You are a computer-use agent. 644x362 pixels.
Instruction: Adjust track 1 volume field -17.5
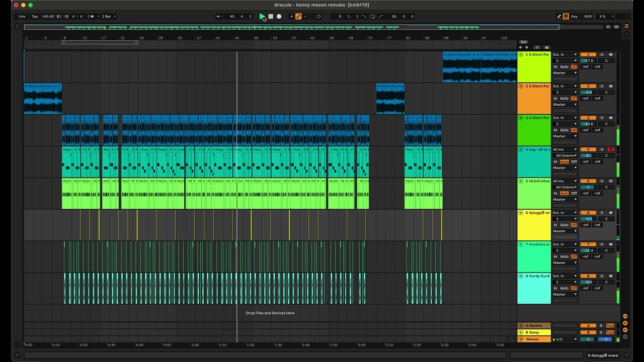(588, 61)
